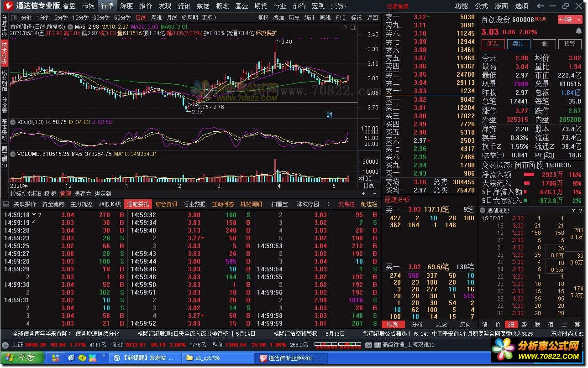Click the blue browser quick-launch icon
This screenshot has height=368, width=588.
(71, 358)
